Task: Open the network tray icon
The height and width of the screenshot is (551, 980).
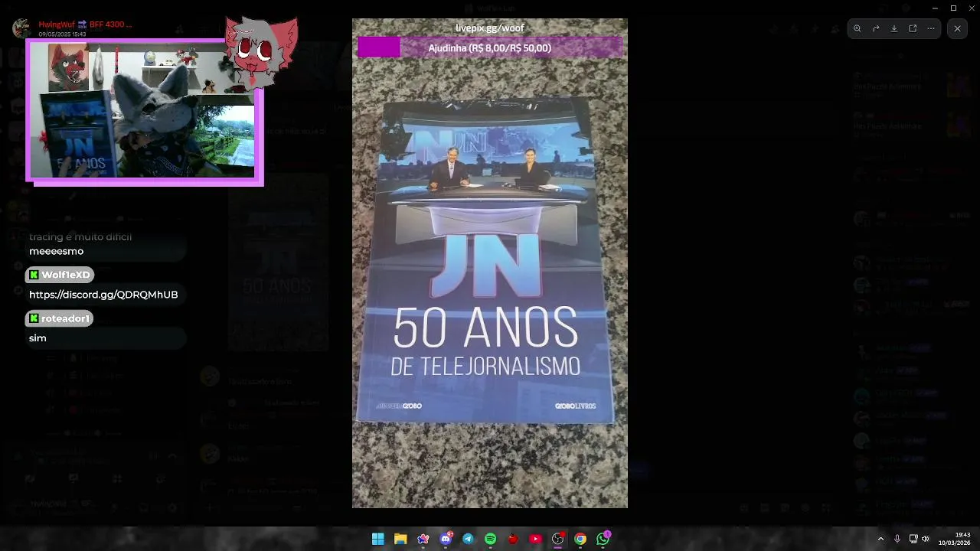Action: click(913, 539)
